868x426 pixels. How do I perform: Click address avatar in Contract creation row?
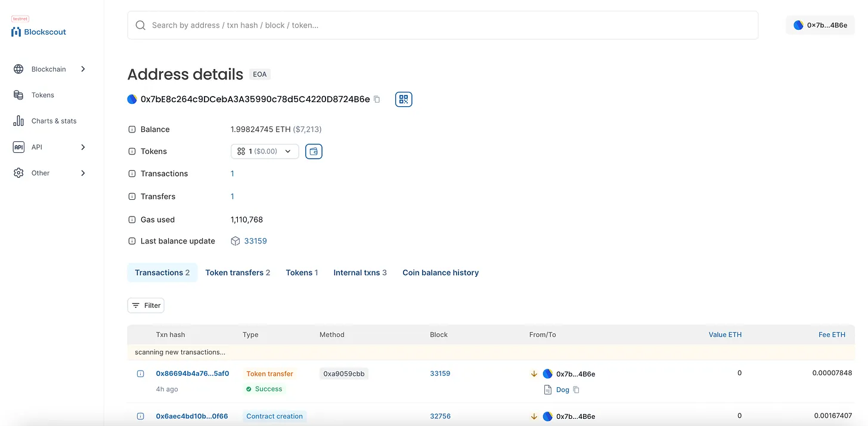click(x=548, y=416)
